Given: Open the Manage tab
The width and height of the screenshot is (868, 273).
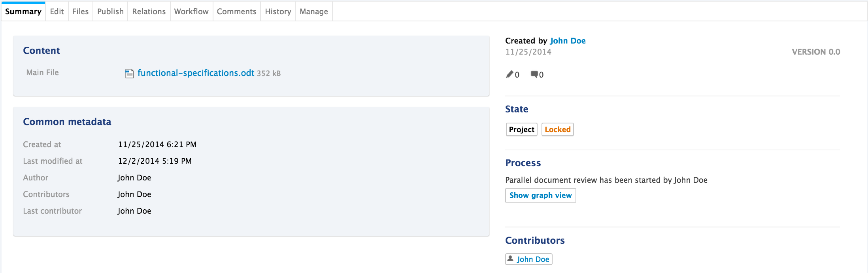Looking at the screenshot, I should (314, 11).
